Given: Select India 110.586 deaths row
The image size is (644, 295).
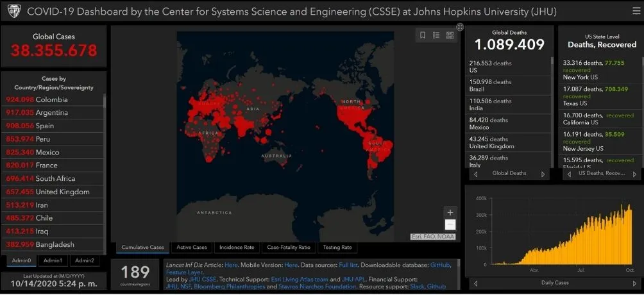Looking at the screenshot, I should point(509,105).
